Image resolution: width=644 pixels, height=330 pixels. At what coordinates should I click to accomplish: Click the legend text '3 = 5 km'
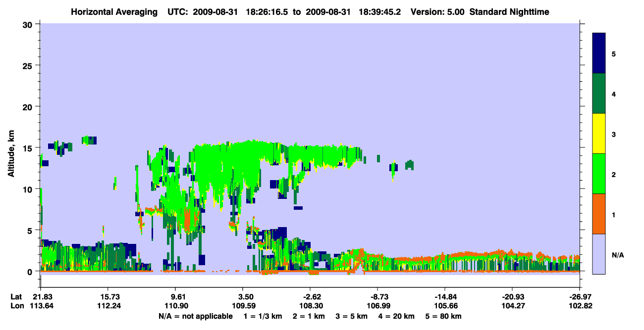[x=352, y=316]
